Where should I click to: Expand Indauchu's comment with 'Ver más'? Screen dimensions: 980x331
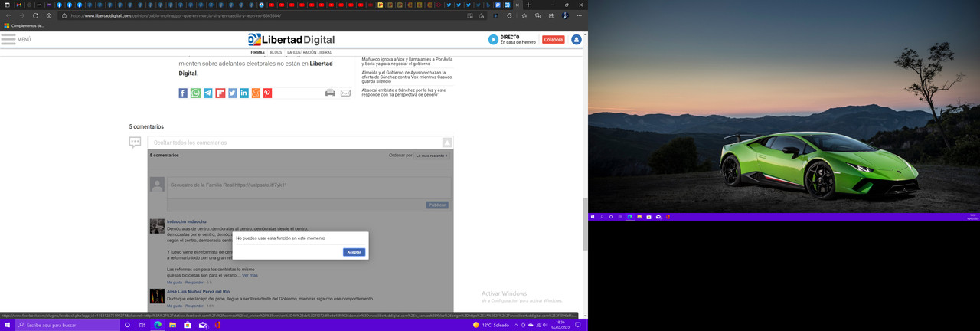point(250,275)
